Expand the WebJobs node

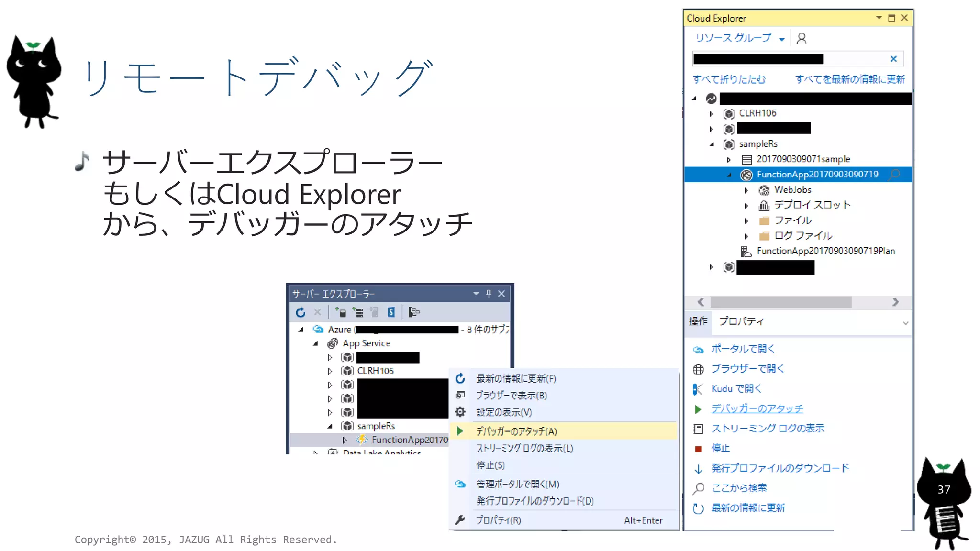click(746, 190)
